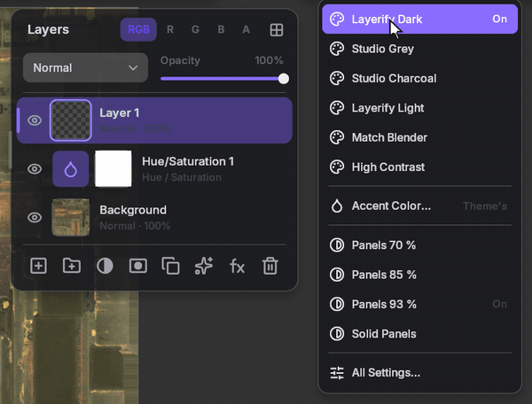Click palette icon beside Studio Charcoal

coord(337,78)
